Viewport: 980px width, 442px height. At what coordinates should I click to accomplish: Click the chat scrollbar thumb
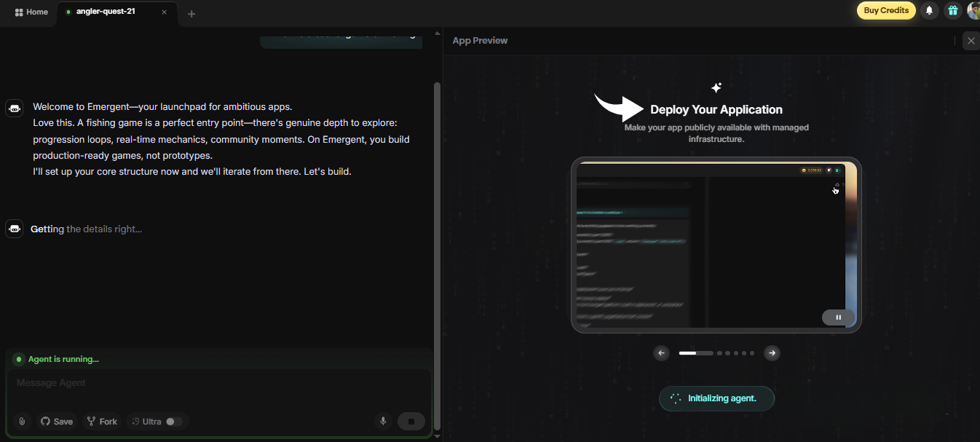coord(437,255)
